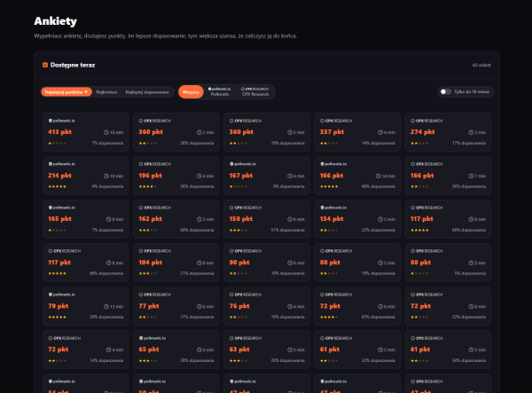Click star rating on 158 pkt card
Image resolution: width=532 pixels, height=393 pixels.
239,230
